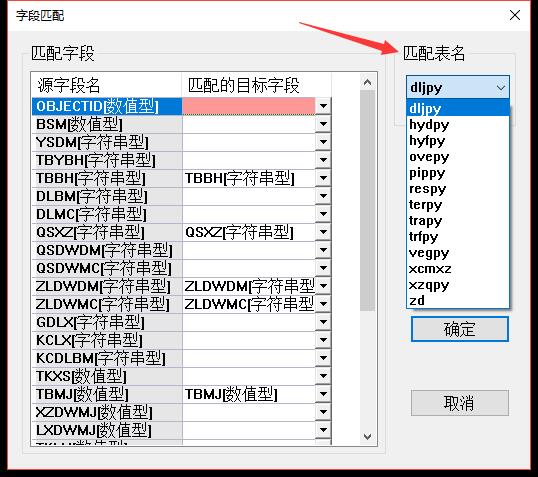
Task: Open target dropdown for OBJECTID row
Action: click(x=323, y=106)
